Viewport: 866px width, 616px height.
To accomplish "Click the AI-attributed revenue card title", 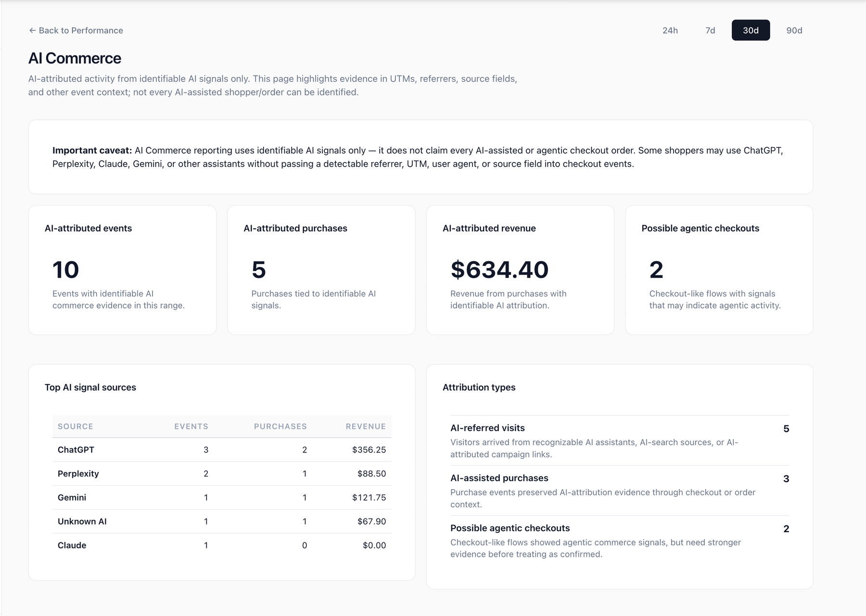I will [489, 228].
